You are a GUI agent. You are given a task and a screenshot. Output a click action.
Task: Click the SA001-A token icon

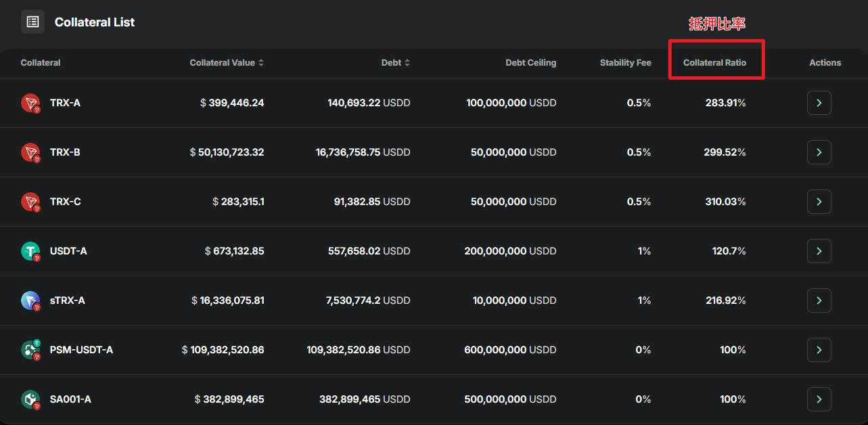click(x=30, y=399)
